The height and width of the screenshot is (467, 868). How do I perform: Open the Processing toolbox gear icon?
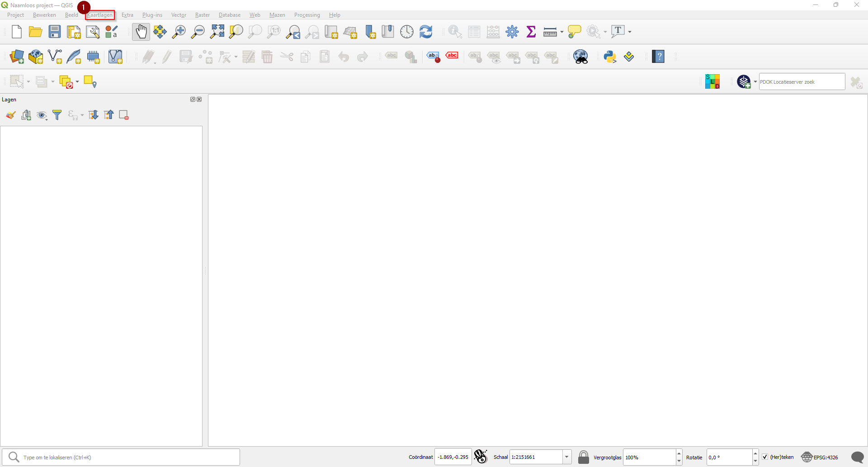512,32
